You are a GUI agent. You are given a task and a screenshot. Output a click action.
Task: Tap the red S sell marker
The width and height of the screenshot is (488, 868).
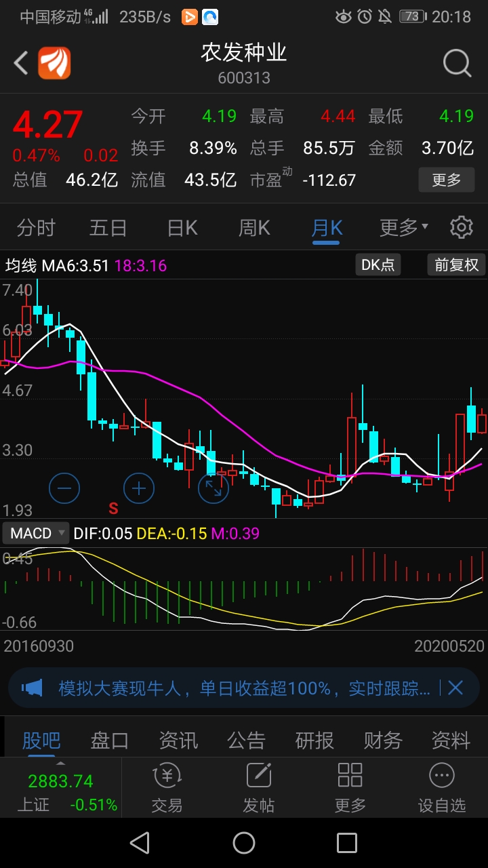click(113, 508)
